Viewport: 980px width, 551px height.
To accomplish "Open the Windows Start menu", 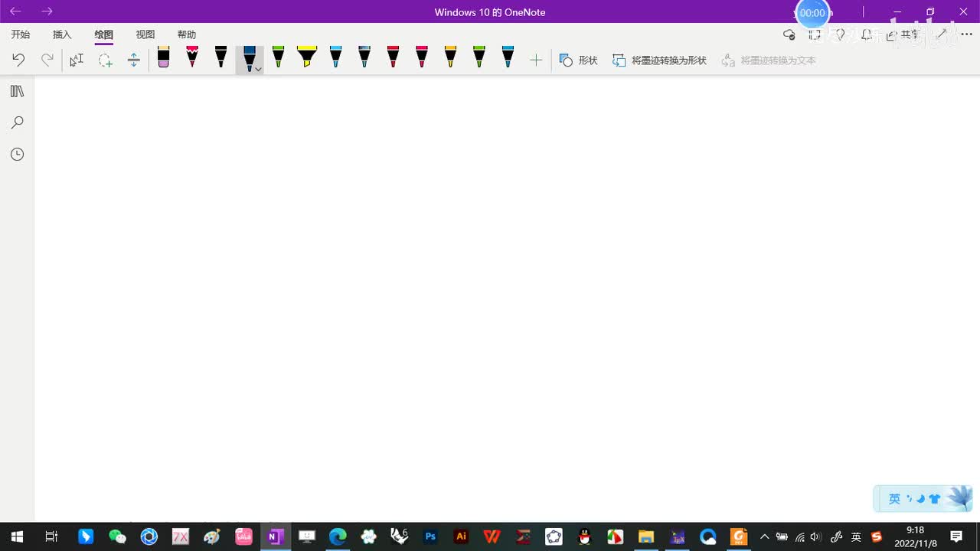I will [17, 536].
